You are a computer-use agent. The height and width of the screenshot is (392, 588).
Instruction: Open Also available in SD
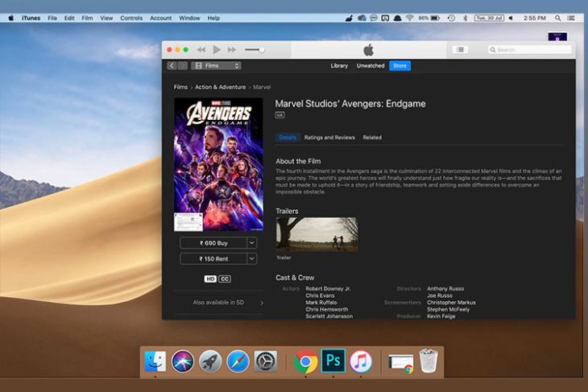pos(218,303)
